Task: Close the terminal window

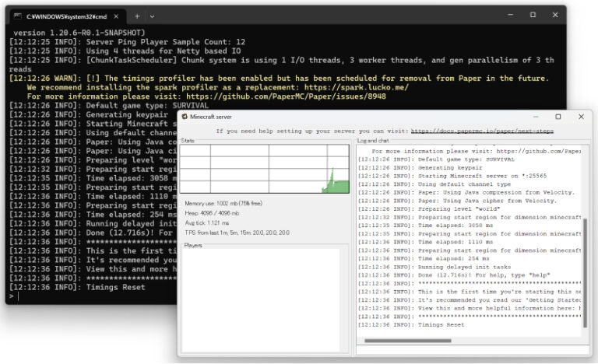Action: [x=556, y=15]
